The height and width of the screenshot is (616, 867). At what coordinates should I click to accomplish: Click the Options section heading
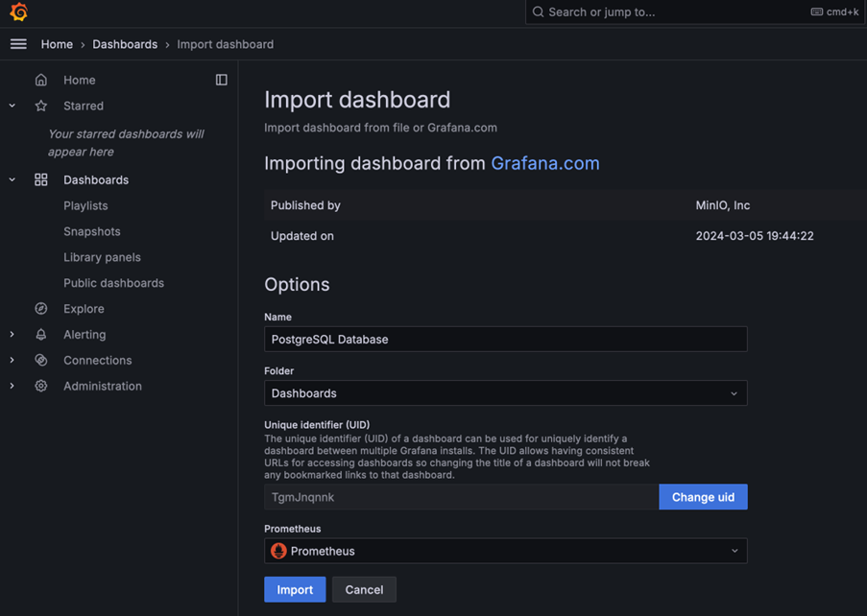297,285
